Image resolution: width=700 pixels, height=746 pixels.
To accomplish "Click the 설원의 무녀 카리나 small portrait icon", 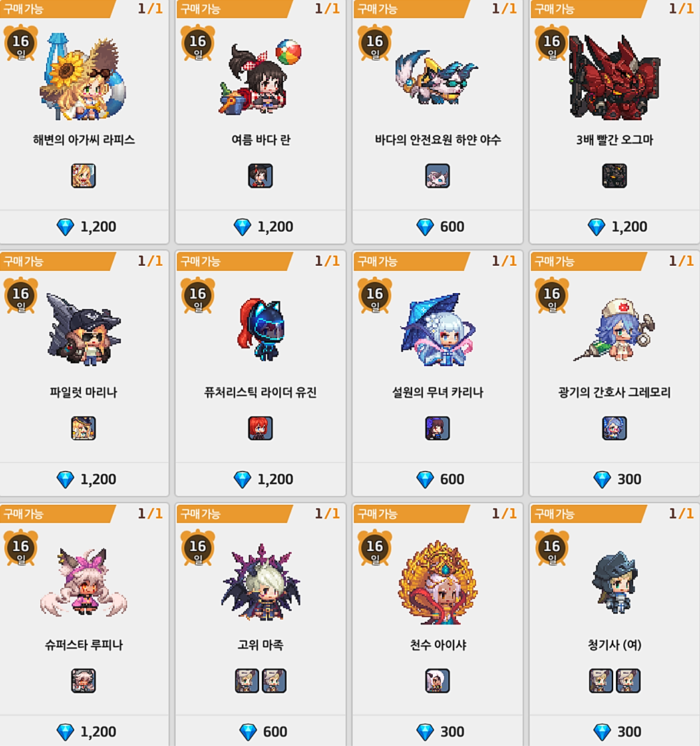I will click(x=437, y=427).
